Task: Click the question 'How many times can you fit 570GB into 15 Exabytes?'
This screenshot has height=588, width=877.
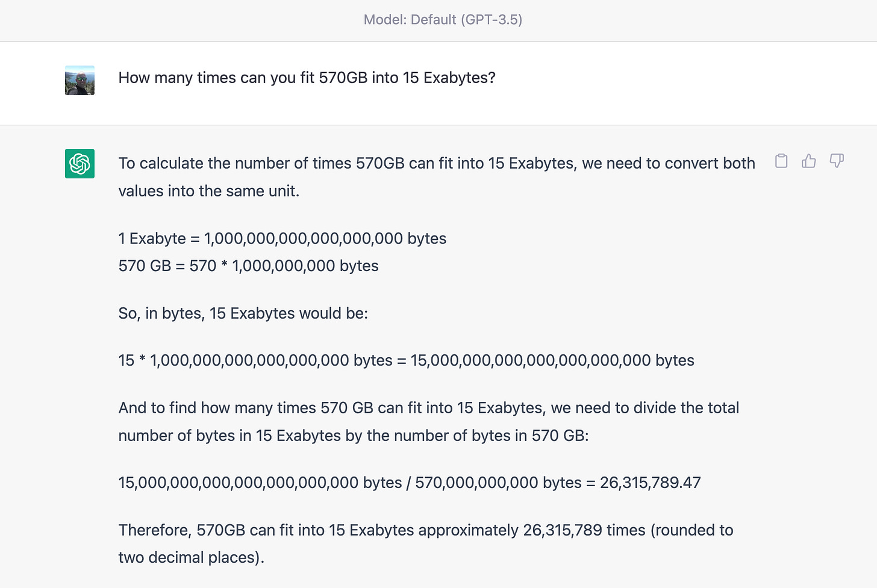Action: tap(307, 78)
